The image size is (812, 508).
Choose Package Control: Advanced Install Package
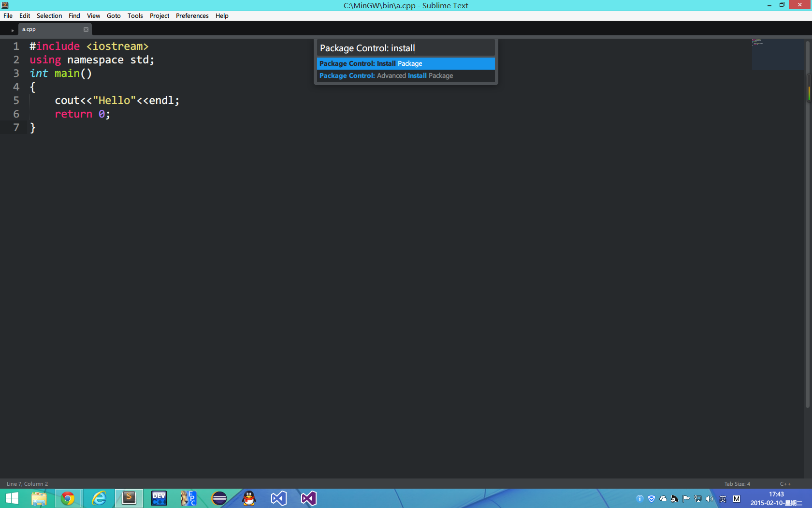pos(406,75)
